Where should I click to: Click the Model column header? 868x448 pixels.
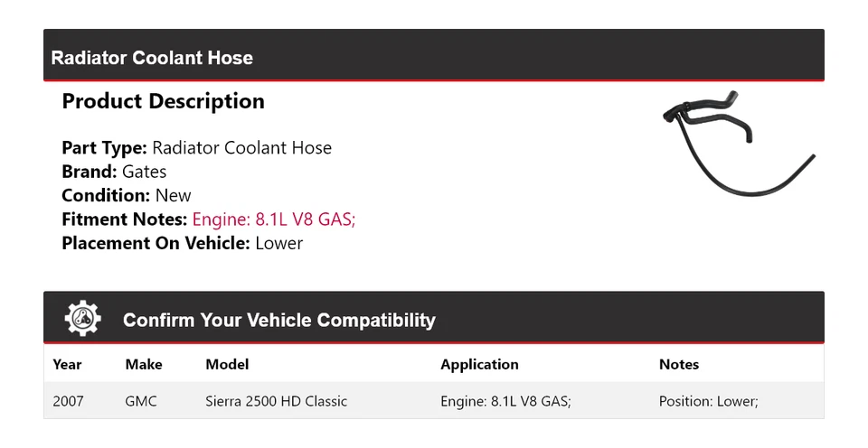click(227, 365)
